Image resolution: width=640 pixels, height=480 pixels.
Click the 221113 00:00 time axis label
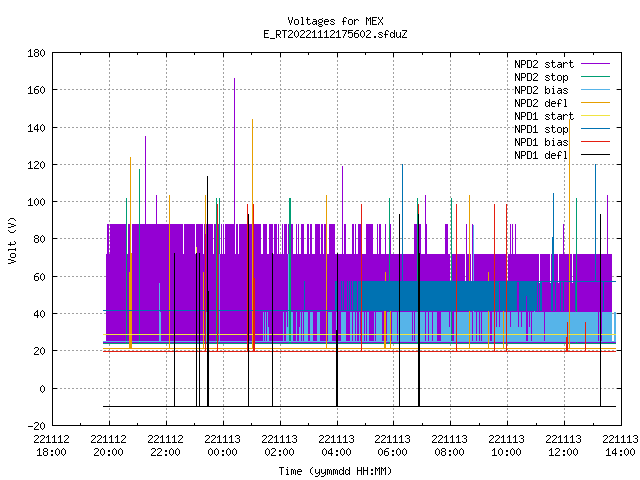[x=222, y=446]
